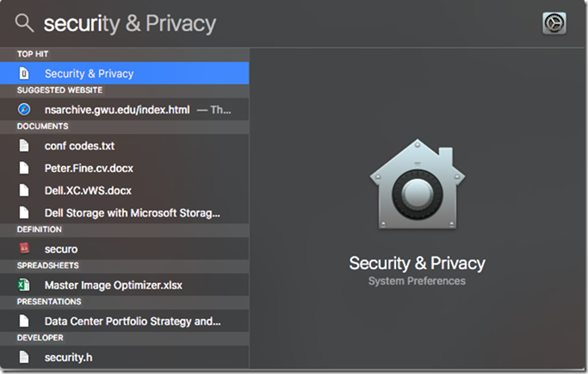Click the file icon beside Data Center Portfolio Strategy
Viewport: 588px width, 374px height.
24,321
